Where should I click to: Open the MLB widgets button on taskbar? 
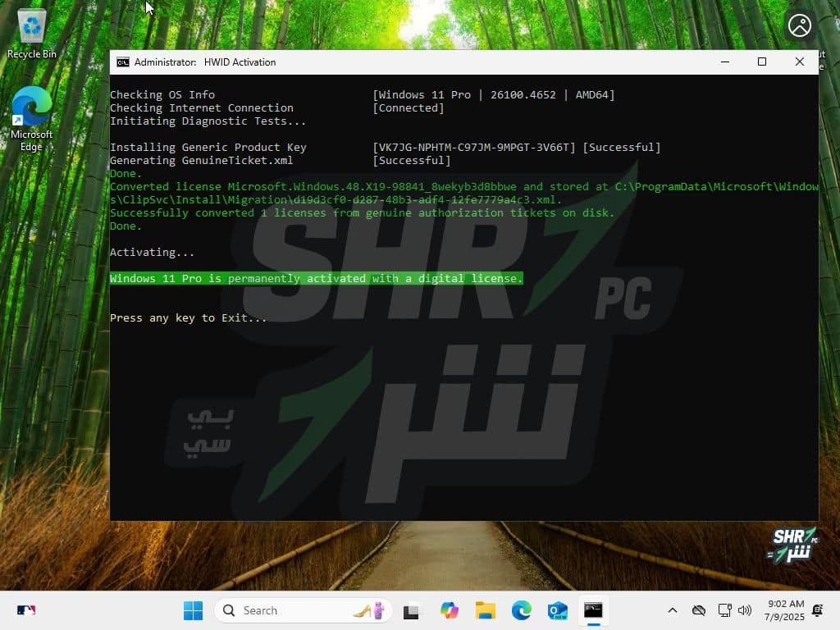(26, 610)
